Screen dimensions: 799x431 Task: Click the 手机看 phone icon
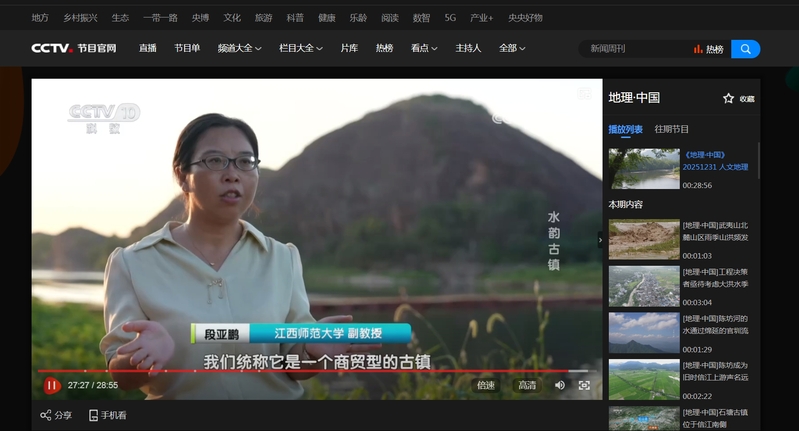(x=94, y=415)
